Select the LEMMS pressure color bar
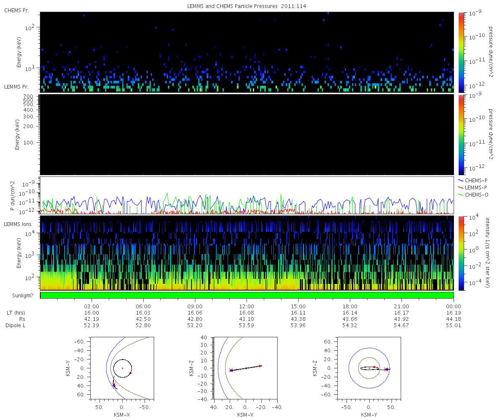 [x=461, y=134]
